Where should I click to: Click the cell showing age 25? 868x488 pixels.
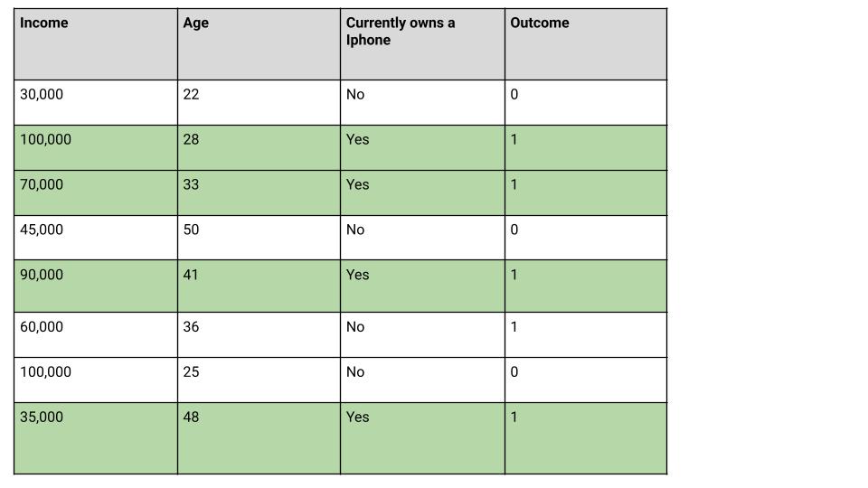click(x=259, y=380)
